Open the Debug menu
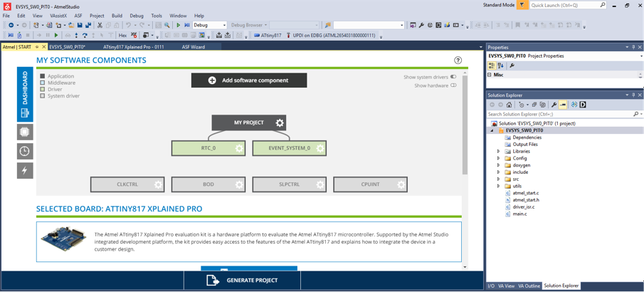644x292 pixels. tap(137, 16)
